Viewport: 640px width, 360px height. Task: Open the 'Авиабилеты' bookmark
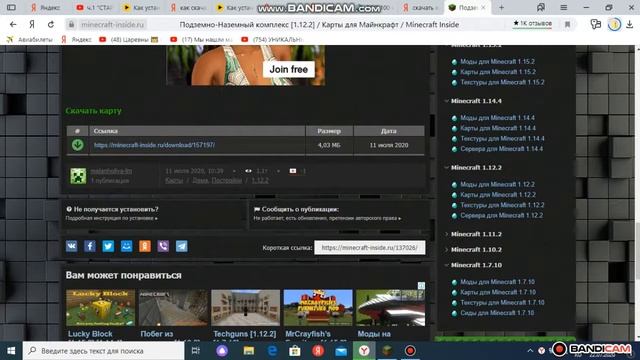tap(29, 40)
